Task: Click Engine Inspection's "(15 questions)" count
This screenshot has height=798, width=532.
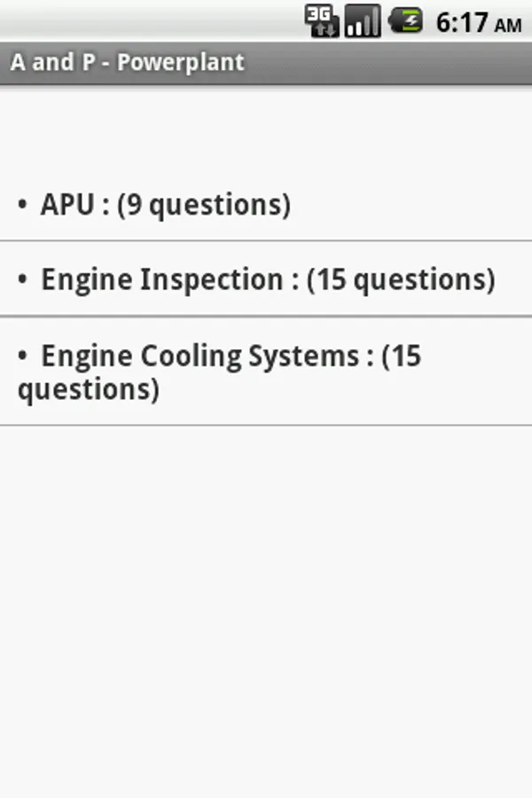Action: point(401,280)
